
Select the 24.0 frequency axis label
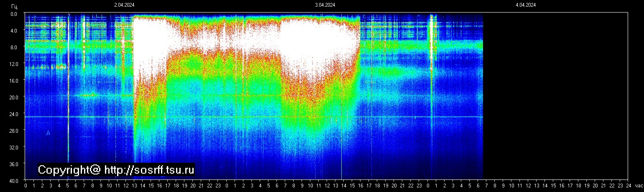[x=13, y=114]
